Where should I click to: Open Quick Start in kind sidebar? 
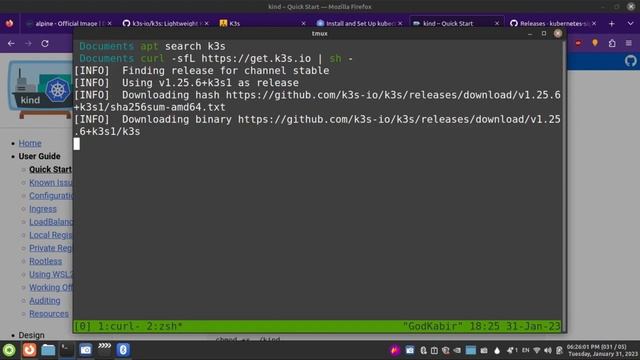(x=51, y=169)
